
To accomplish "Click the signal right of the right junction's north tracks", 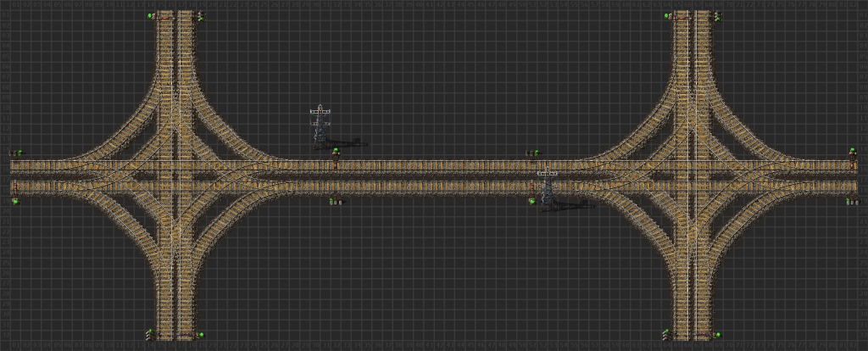I will pos(719,17).
